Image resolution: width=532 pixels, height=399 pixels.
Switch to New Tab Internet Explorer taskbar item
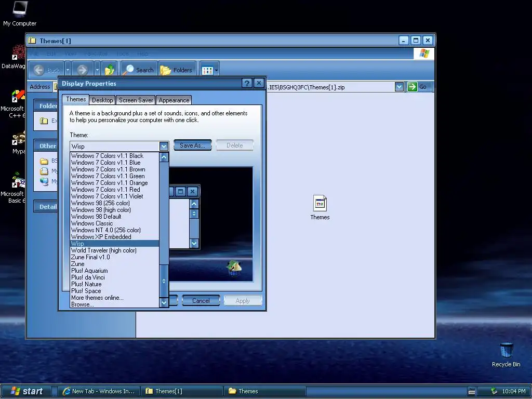point(99,391)
